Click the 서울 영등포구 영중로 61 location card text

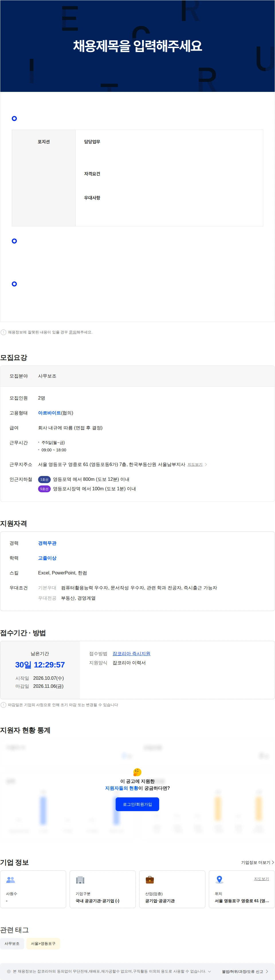(x=242, y=901)
